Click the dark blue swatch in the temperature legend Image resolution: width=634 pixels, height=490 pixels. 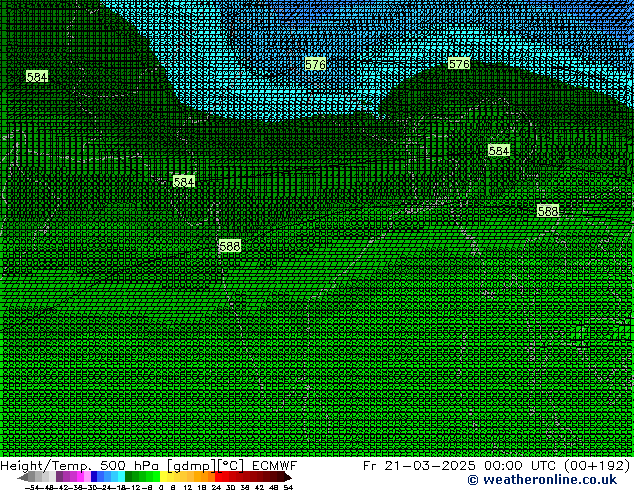coord(94,476)
